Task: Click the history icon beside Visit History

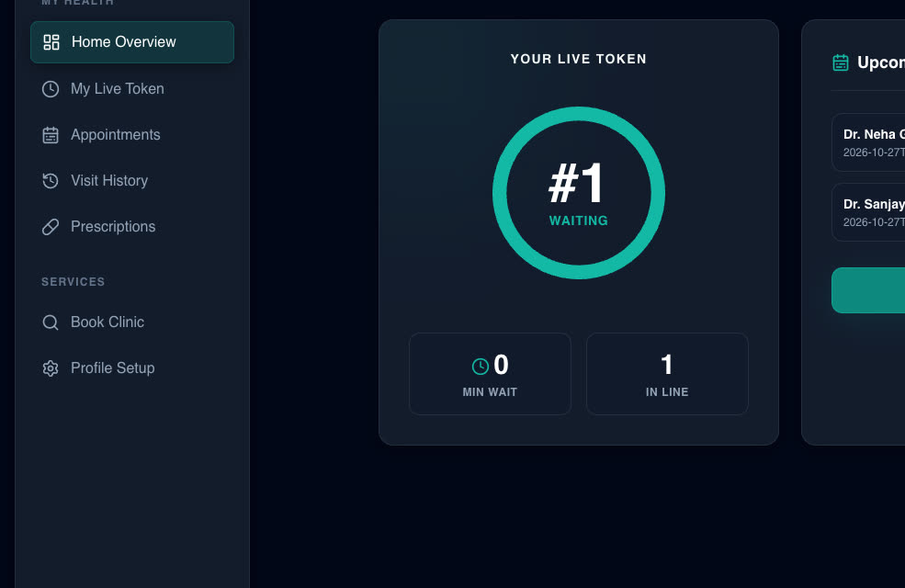Action: (51, 181)
